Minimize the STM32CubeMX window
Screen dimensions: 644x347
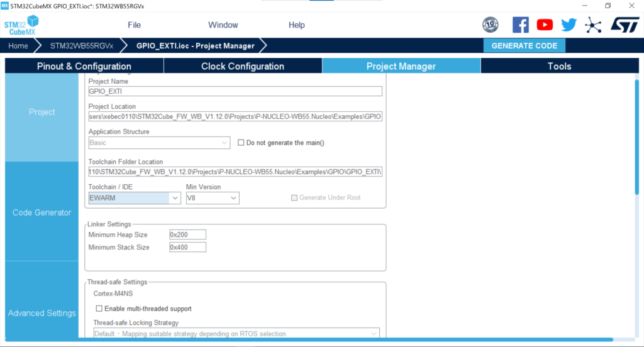585,6
